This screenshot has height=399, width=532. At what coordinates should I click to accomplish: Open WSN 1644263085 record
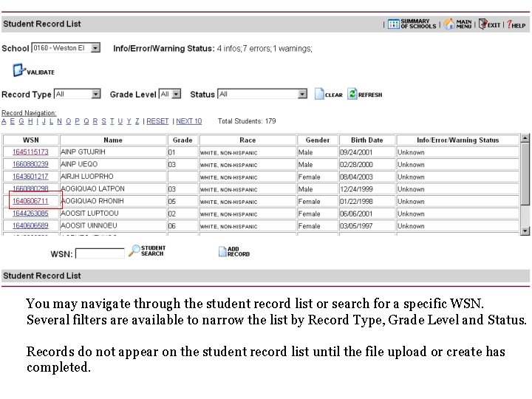[x=30, y=214]
